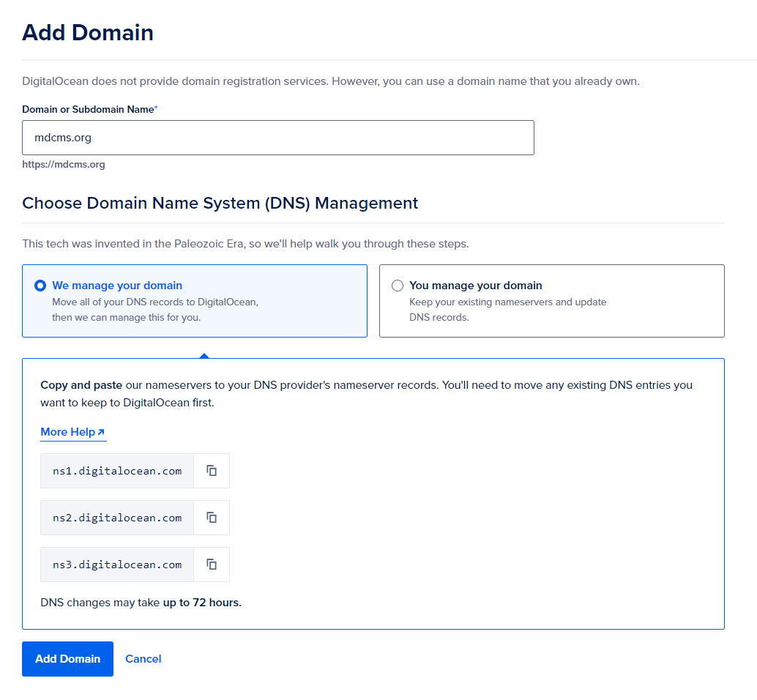Click the ns1.digitalocean.com nameserver text
Screen dimensions: 757x700
[x=117, y=471]
